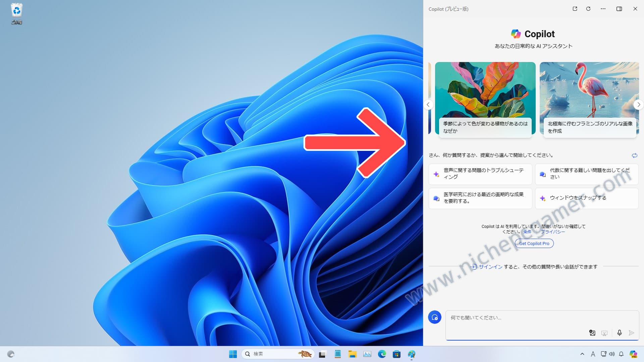Viewport: 644px width, 362px height.
Task: Open the Notepad taskbar icon
Action: click(x=338, y=354)
